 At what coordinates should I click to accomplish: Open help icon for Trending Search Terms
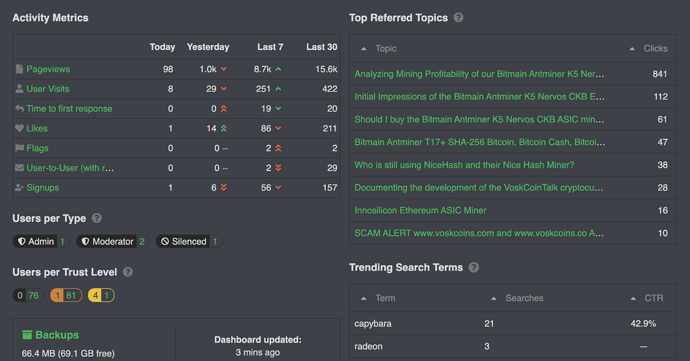pos(473,267)
